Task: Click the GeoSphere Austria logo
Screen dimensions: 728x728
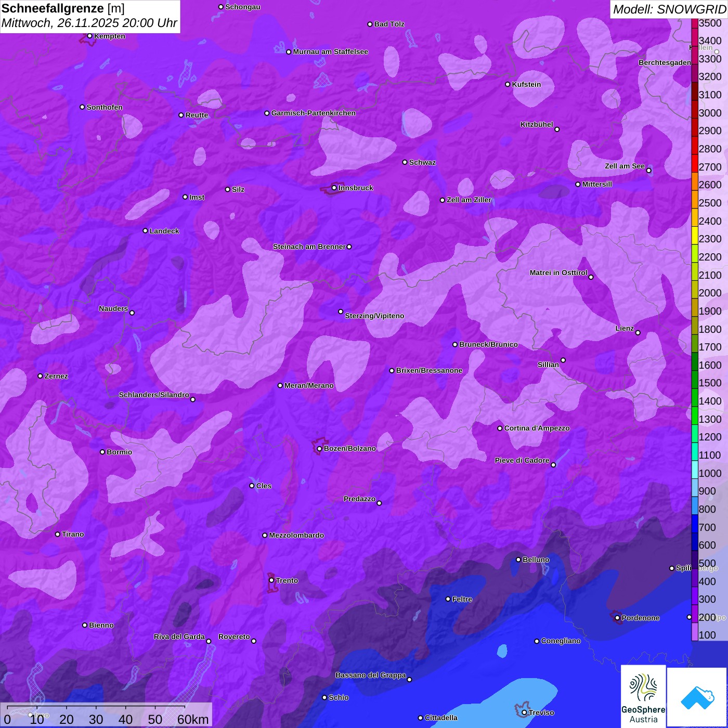Action: (643, 696)
